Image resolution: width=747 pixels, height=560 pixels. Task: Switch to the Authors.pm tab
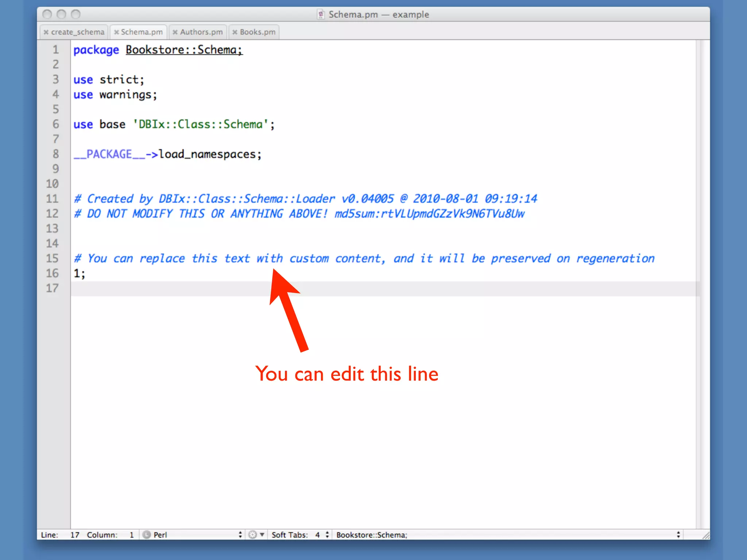(201, 32)
